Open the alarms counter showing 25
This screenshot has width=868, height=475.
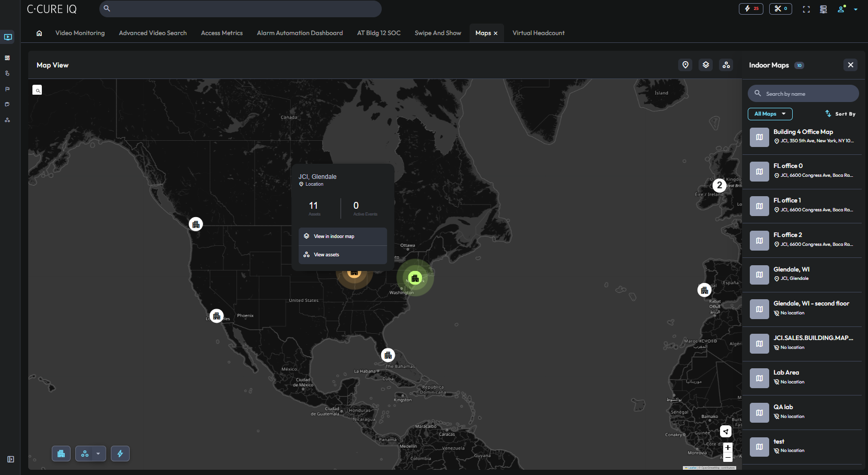point(751,9)
